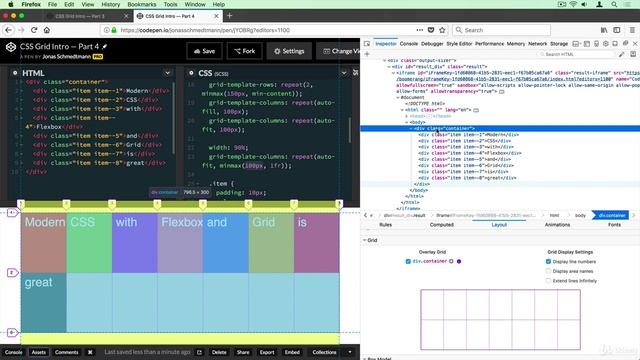640x360 pixels.
Task: Open the Network devtools tab
Action: coord(537,44)
